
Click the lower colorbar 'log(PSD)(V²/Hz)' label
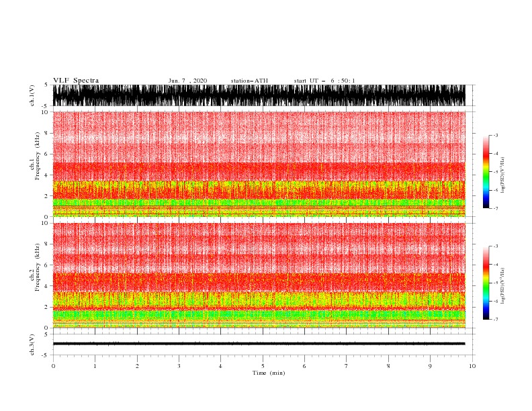(502, 286)
